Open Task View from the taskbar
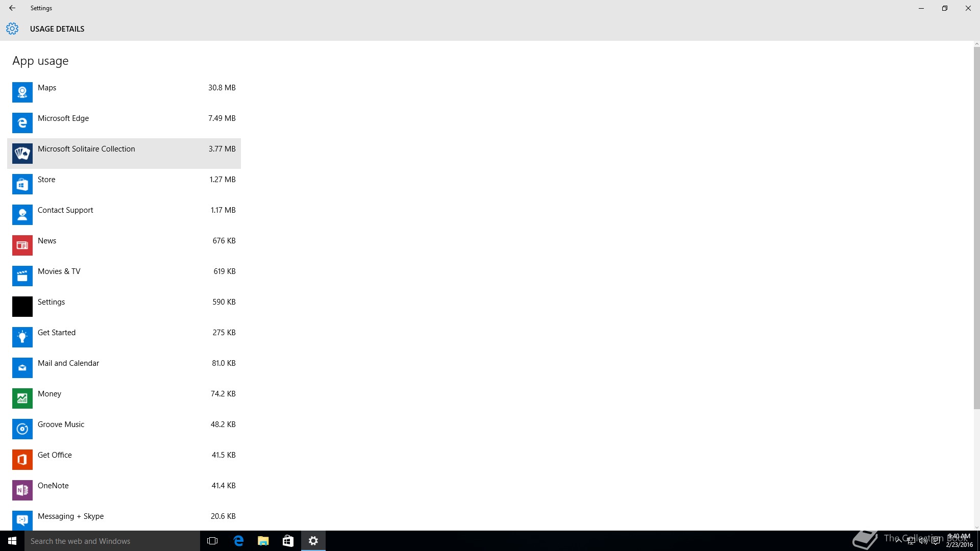Screen dimensions: 980x551 point(212,541)
